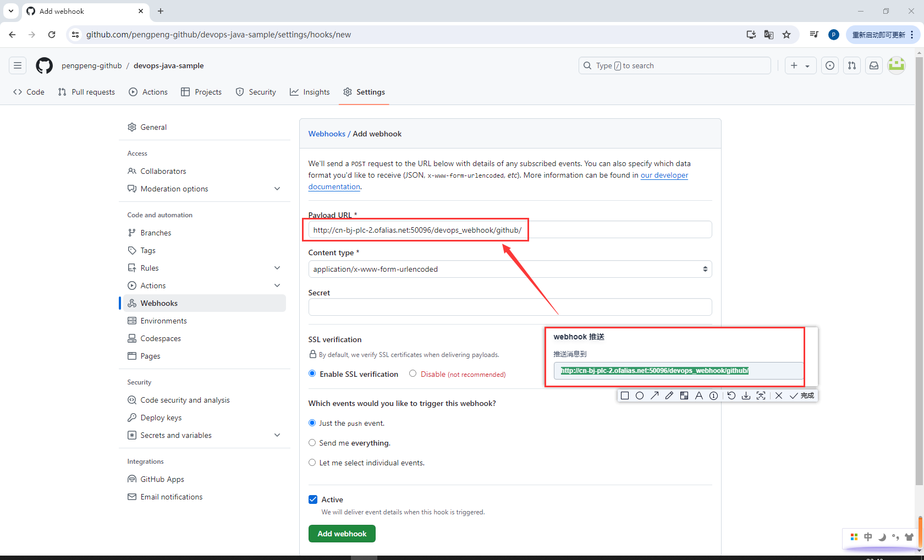Click the restart-to-update Chrome button
924x560 pixels.
coord(882,35)
